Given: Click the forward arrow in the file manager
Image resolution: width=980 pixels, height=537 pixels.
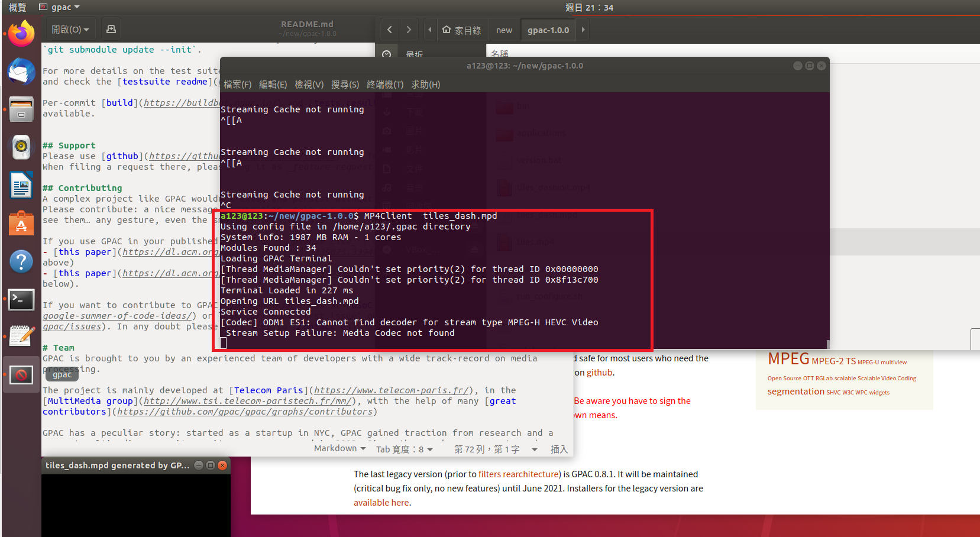Looking at the screenshot, I should pos(409,29).
